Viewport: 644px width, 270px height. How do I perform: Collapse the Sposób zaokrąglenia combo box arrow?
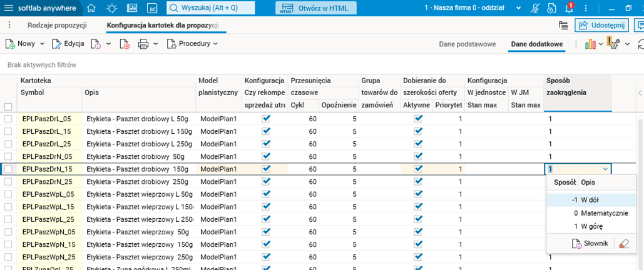click(605, 169)
